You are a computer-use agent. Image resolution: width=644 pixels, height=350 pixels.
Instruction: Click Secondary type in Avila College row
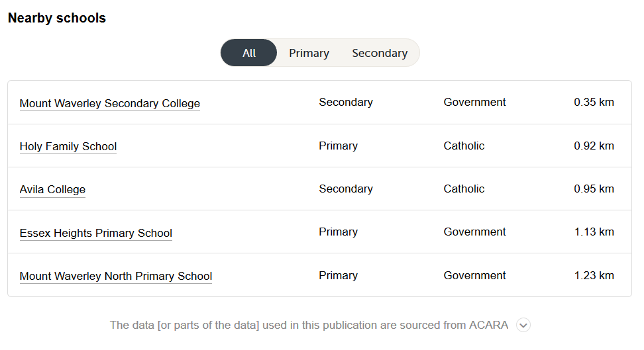pyautogui.click(x=345, y=189)
